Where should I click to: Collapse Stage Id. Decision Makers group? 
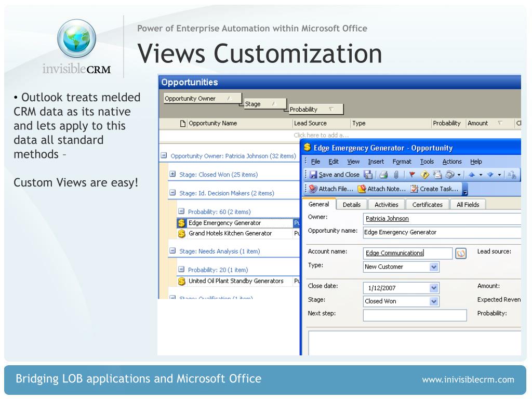172,192
